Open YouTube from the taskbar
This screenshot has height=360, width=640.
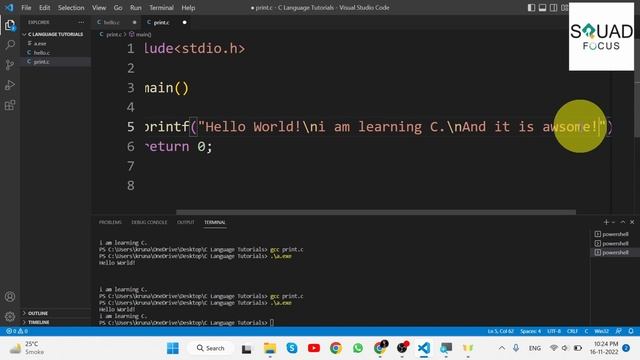point(314,348)
